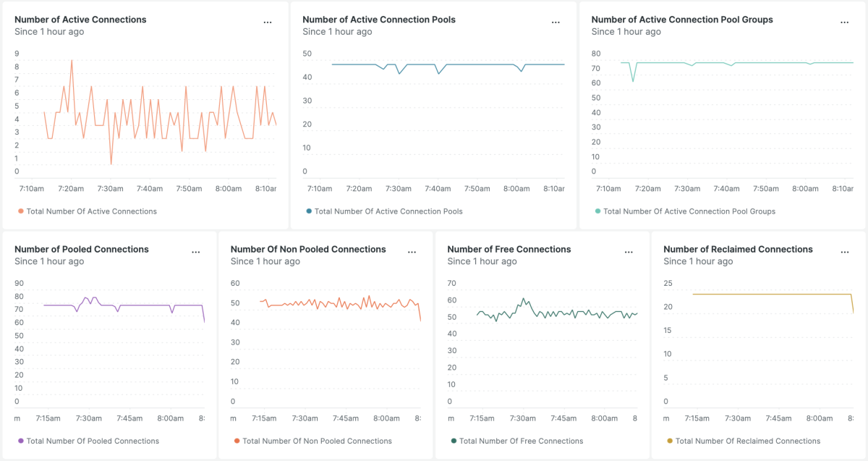Click yellow legend dot for Reclaimed Connections
The width and height of the screenshot is (868, 461).
click(x=670, y=441)
